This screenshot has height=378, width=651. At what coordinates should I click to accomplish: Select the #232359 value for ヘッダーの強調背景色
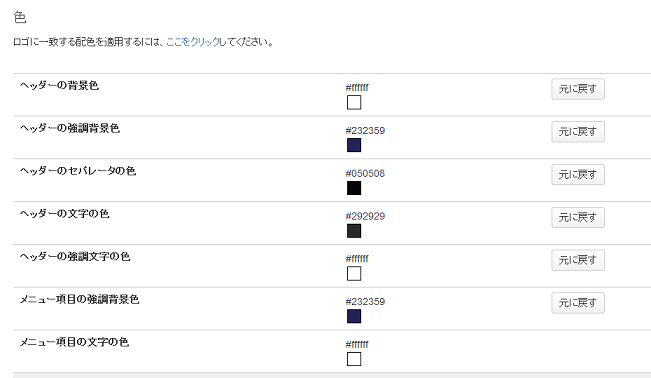point(365,130)
